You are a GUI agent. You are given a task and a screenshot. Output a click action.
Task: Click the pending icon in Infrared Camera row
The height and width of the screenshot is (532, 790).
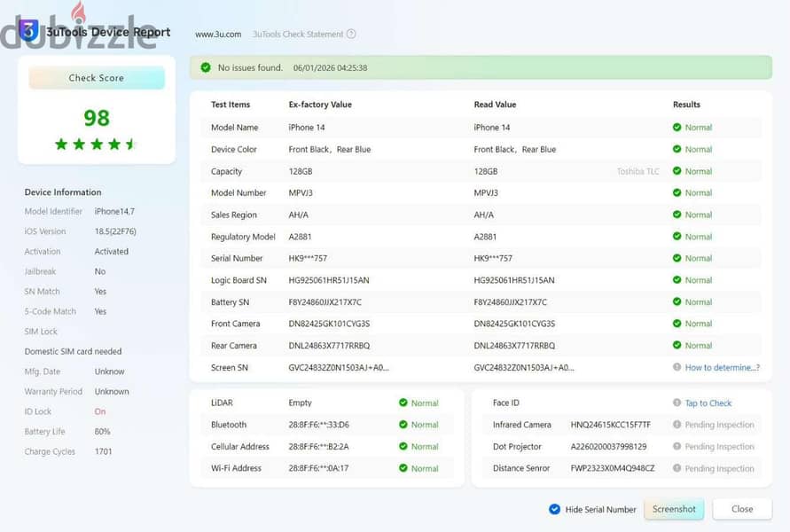click(677, 425)
